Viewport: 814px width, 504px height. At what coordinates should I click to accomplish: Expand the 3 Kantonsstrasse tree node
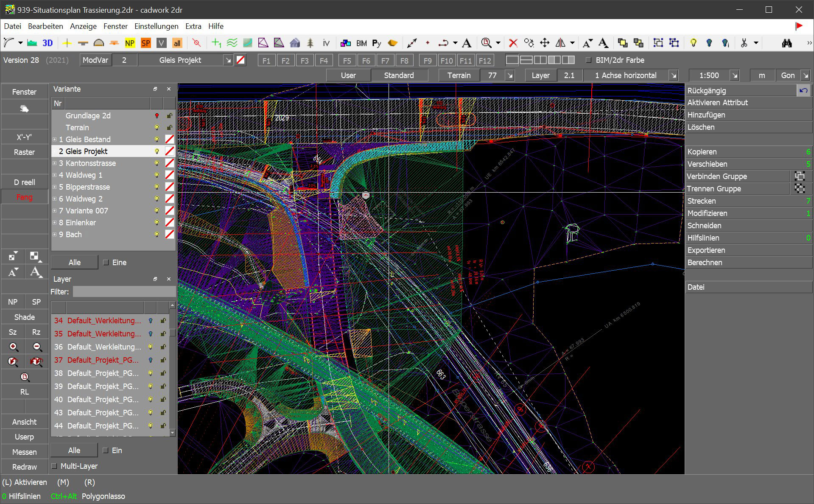pyautogui.click(x=55, y=163)
